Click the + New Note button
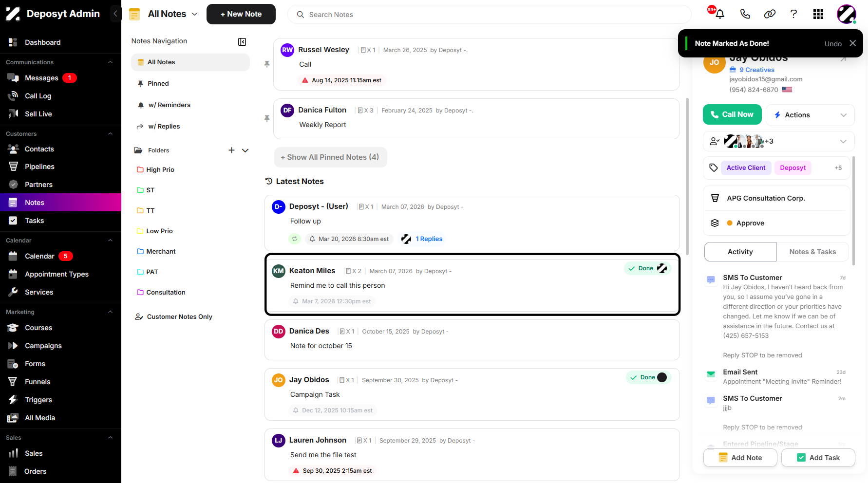This screenshot has height=483, width=868. coord(241,14)
